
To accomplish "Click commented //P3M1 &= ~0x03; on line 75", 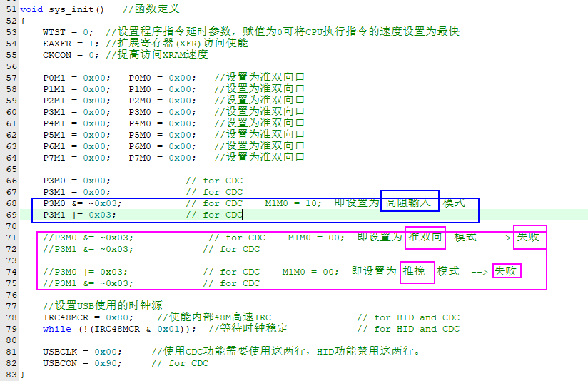I will click(88, 283).
